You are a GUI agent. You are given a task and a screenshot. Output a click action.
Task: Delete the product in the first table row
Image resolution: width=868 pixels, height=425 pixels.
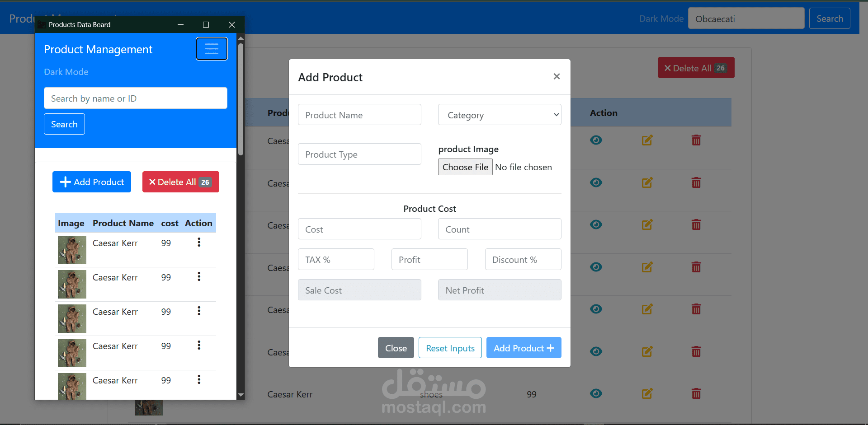coord(696,140)
